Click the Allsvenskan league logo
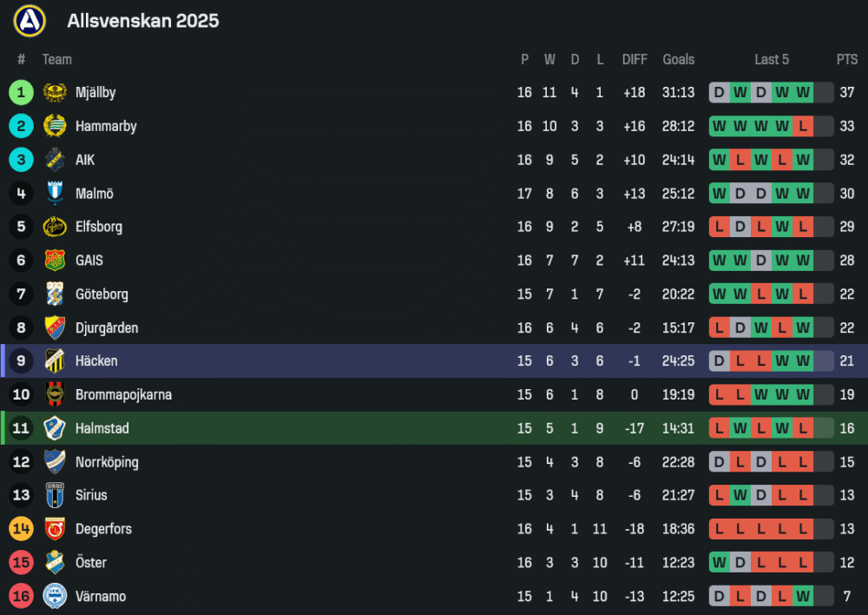Image resolution: width=868 pixels, height=615 pixels. click(x=30, y=21)
